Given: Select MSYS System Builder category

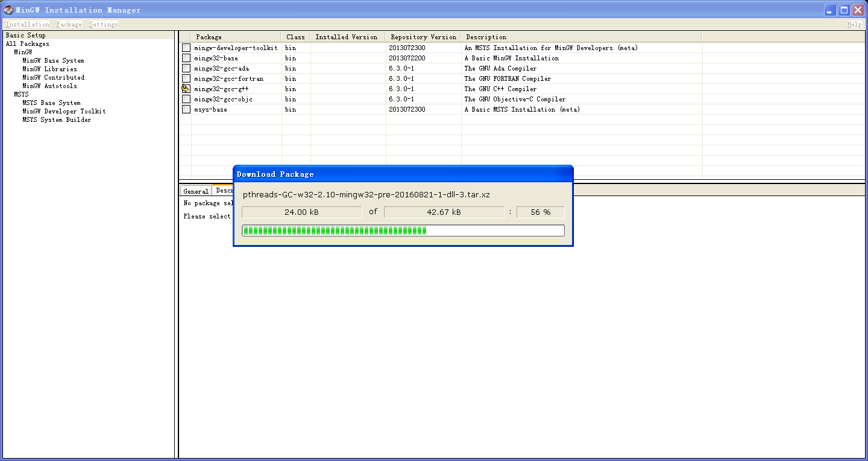Looking at the screenshot, I should (x=57, y=119).
